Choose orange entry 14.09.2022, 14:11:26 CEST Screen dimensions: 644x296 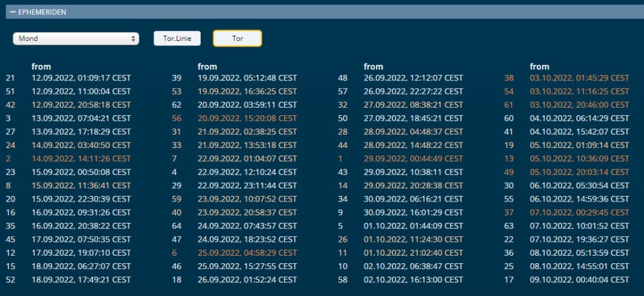coord(80,158)
